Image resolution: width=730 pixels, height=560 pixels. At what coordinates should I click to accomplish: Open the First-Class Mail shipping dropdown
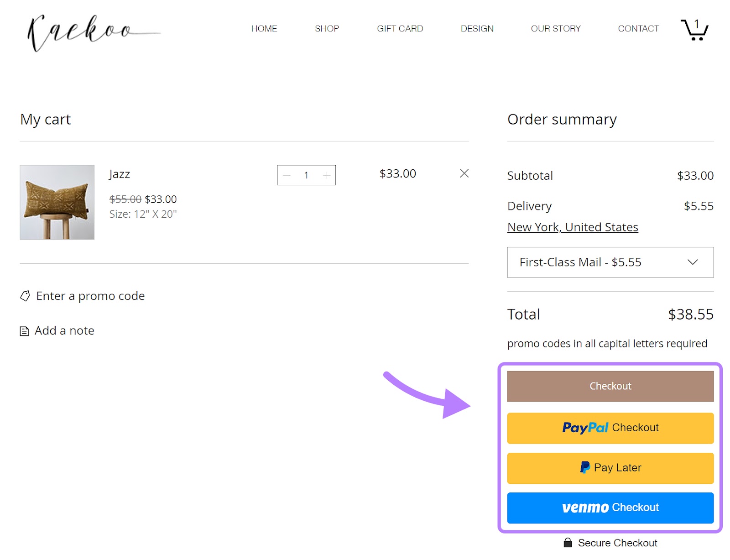click(610, 262)
